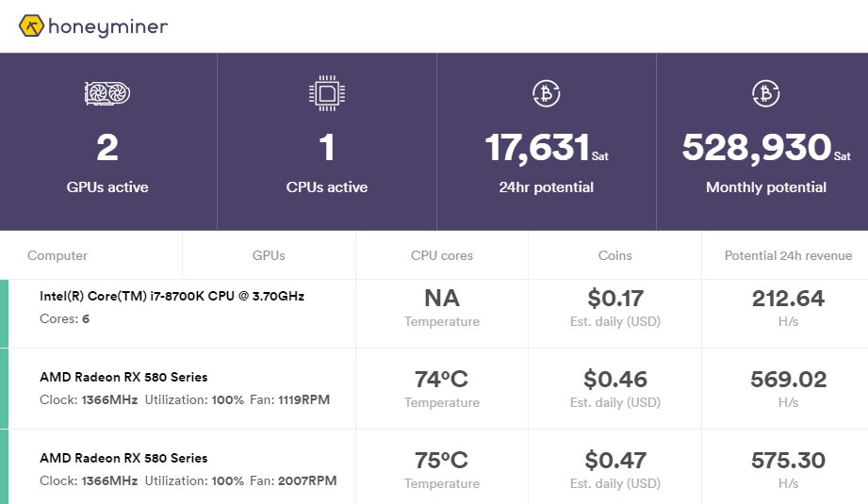Click the Cores: 6 detail text
The height and width of the screenshot is (504, 868).
point(64,318)
